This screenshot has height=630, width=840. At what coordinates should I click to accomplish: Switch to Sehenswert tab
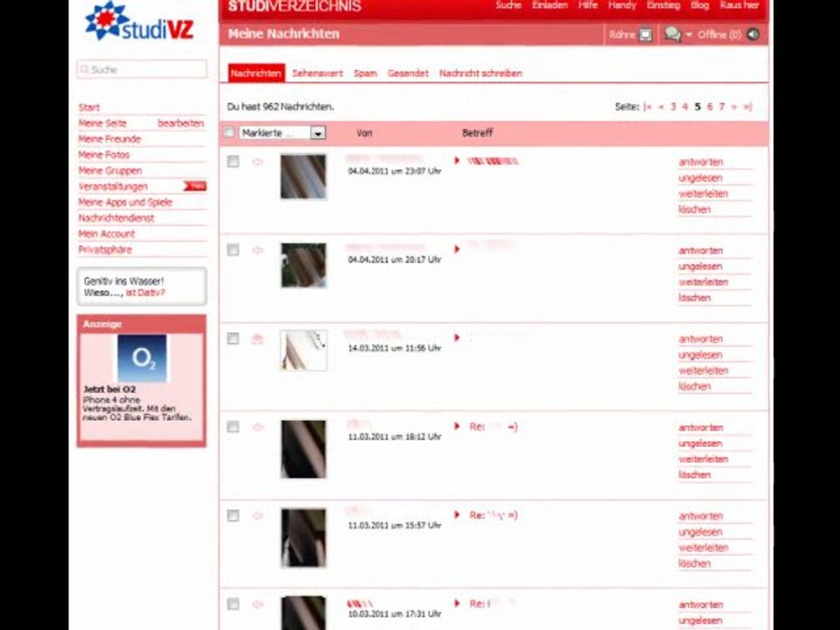[317, 73]
